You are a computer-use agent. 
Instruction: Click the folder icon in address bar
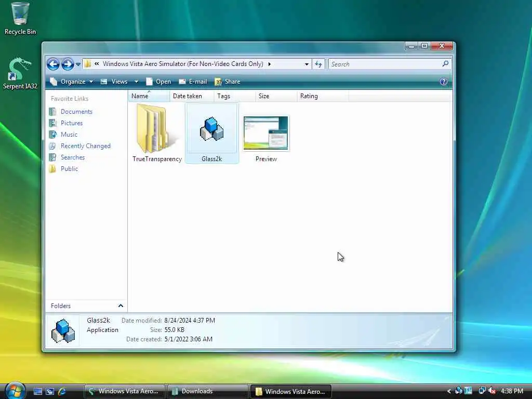[x=87, y=64]
